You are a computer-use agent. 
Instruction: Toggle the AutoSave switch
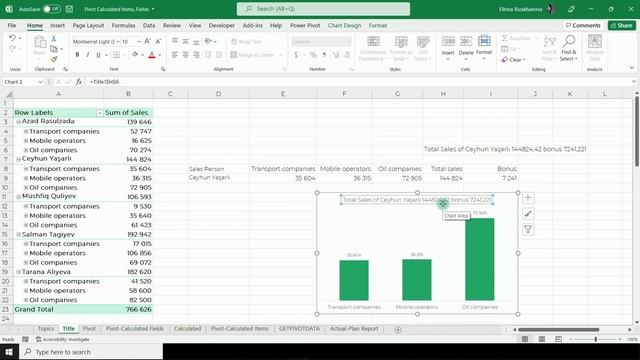52,9
